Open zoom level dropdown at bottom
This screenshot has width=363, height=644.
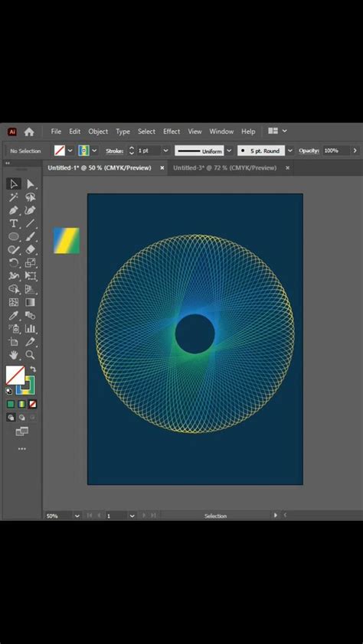77,516
